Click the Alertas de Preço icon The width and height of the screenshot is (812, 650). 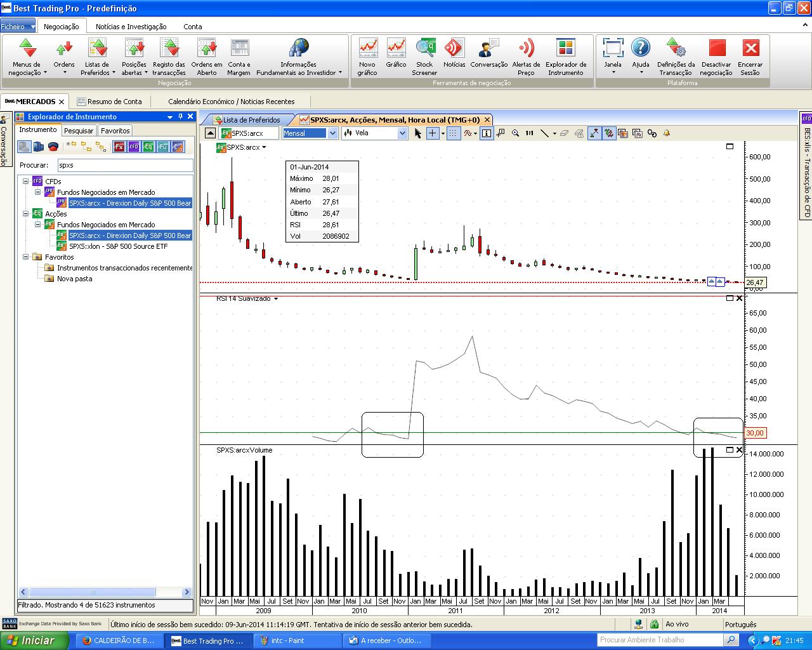click(526, 56)
